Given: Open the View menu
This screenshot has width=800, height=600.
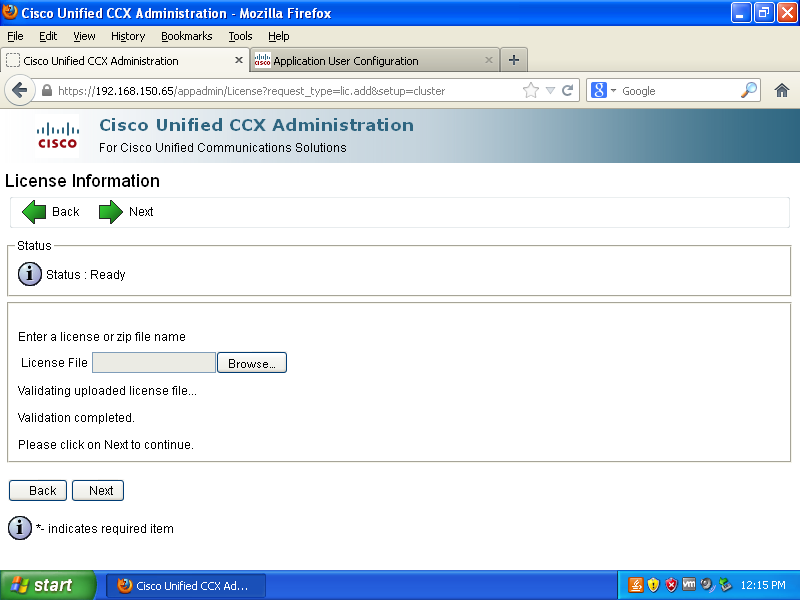Looking at the screenshot, I should [84, 36].
